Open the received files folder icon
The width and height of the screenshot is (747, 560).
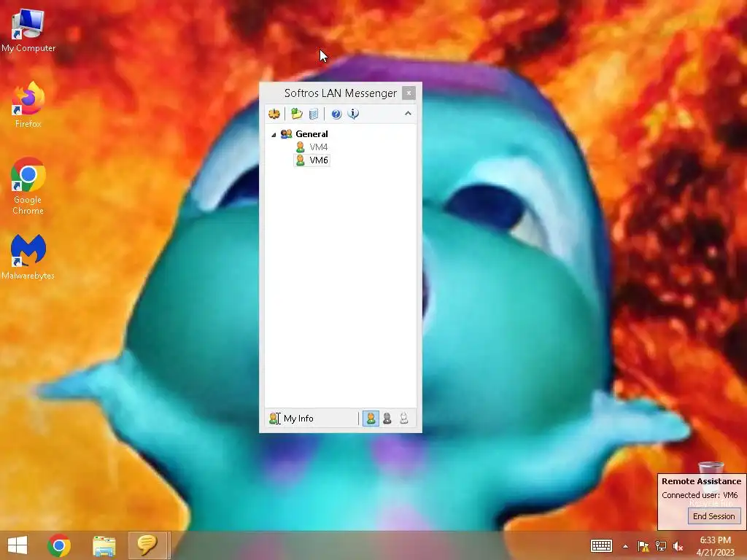click(x=297, y=114)
